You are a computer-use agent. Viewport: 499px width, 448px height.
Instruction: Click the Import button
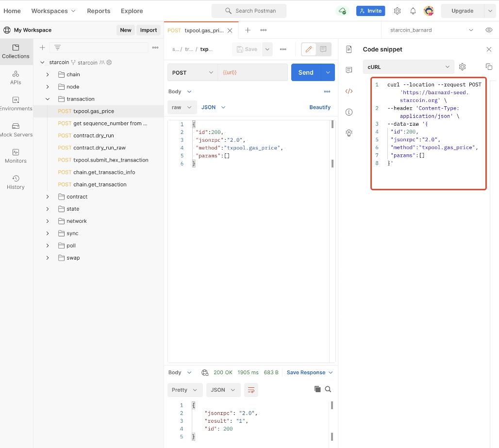pos(149,30)
